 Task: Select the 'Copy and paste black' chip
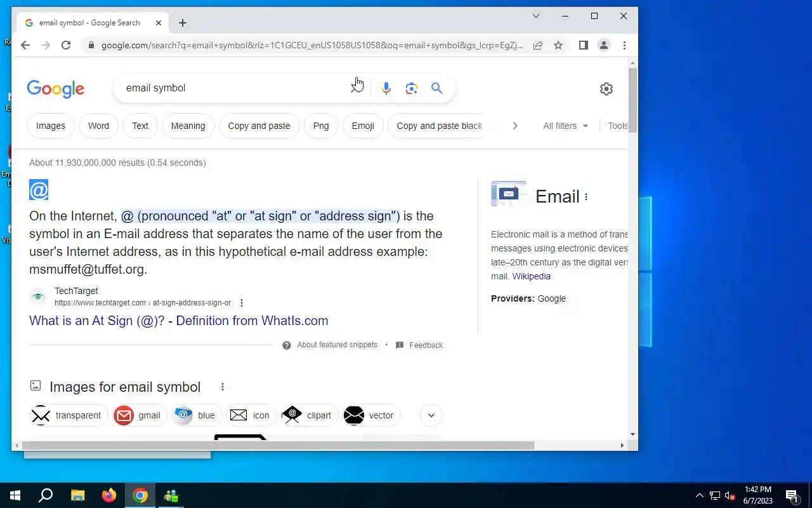coord(439,126)
